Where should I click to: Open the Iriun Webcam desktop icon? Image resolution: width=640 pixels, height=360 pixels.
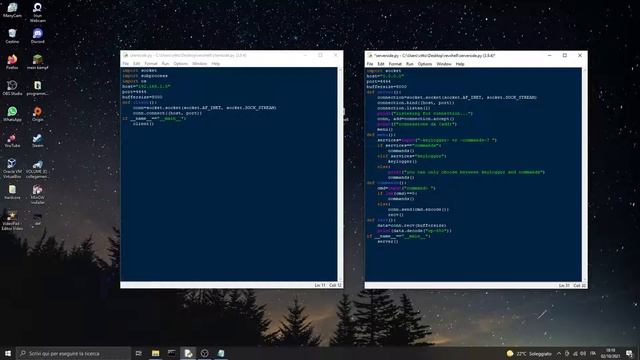point(38,12)
